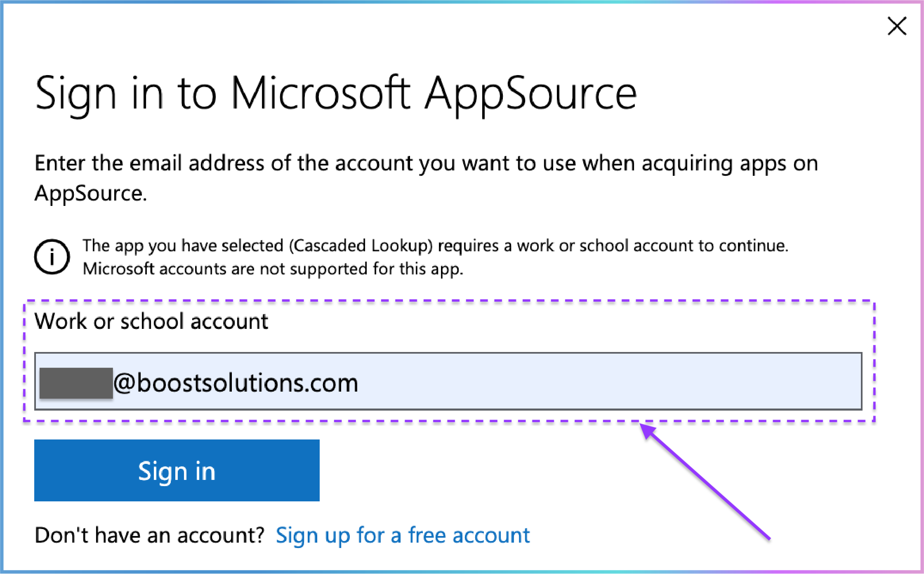This screenshot has width=924, height=574.
Task: Click the purple dashed highlight border
Action: [449, 302]
